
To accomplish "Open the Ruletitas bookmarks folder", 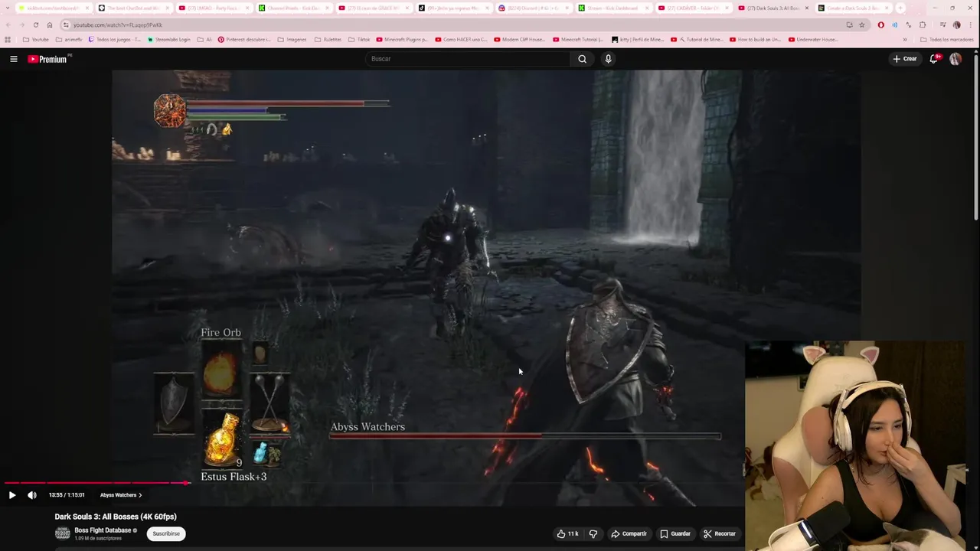I will click(x=328, y=39).
